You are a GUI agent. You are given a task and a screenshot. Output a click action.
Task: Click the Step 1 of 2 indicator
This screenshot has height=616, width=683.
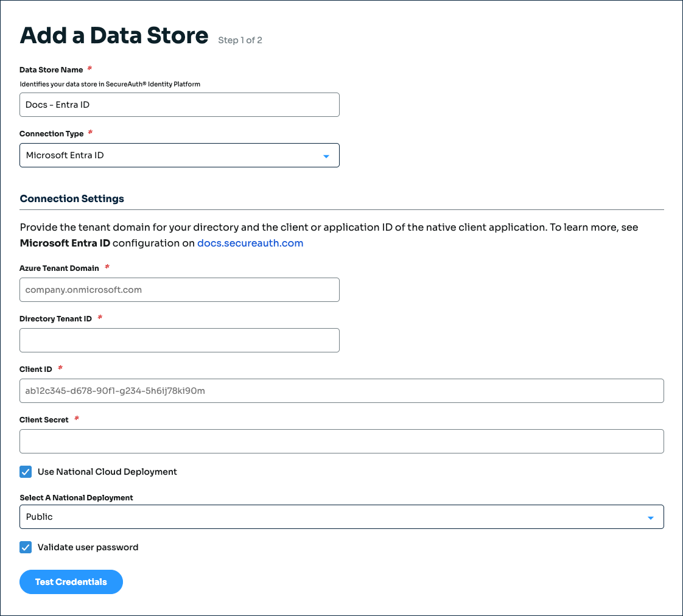[x=240, y=40]
